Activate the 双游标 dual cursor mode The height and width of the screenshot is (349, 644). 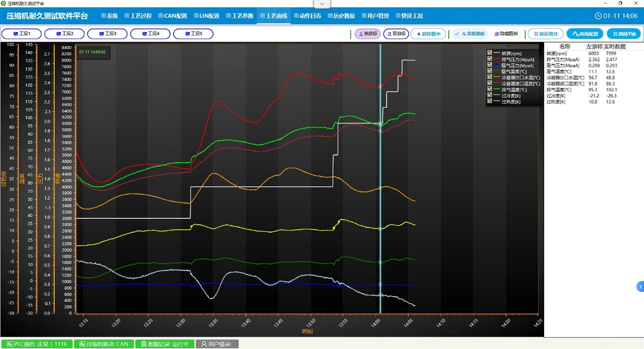pos(396,34)
